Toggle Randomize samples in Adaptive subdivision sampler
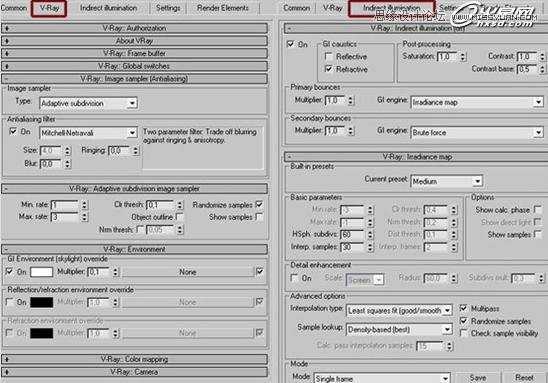The width and height of the screenshot is (548, 383). pyautogui.click(x=259, y=204)
